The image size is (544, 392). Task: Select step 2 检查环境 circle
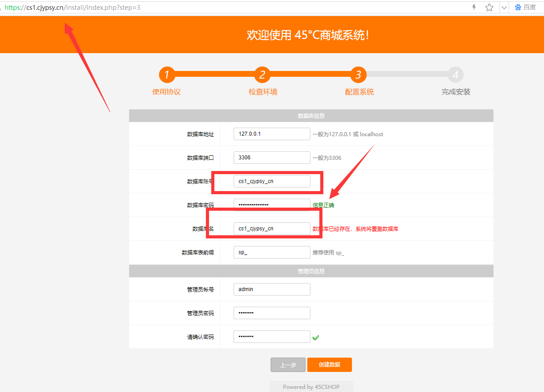(x=262, y=75)
